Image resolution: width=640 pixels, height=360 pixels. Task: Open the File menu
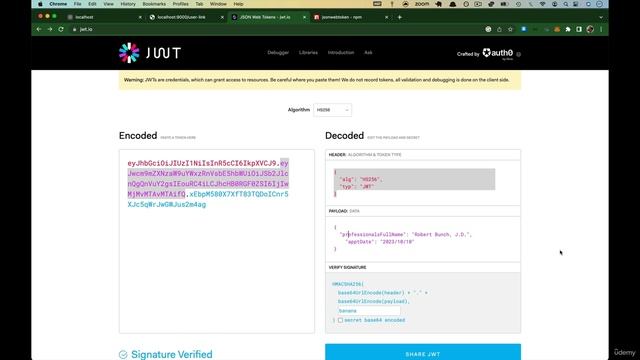click(x=78, y=4)
